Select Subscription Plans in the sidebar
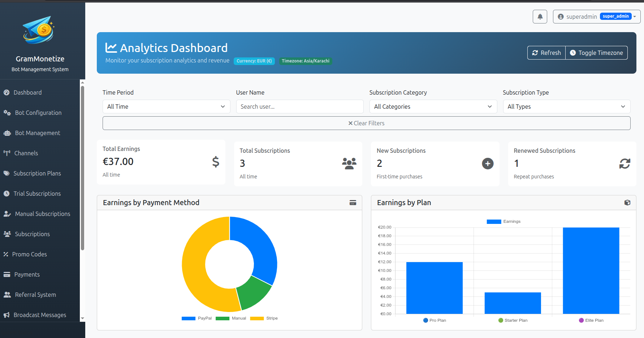Screen dimensions: 644x338 [x=37, y=173]
